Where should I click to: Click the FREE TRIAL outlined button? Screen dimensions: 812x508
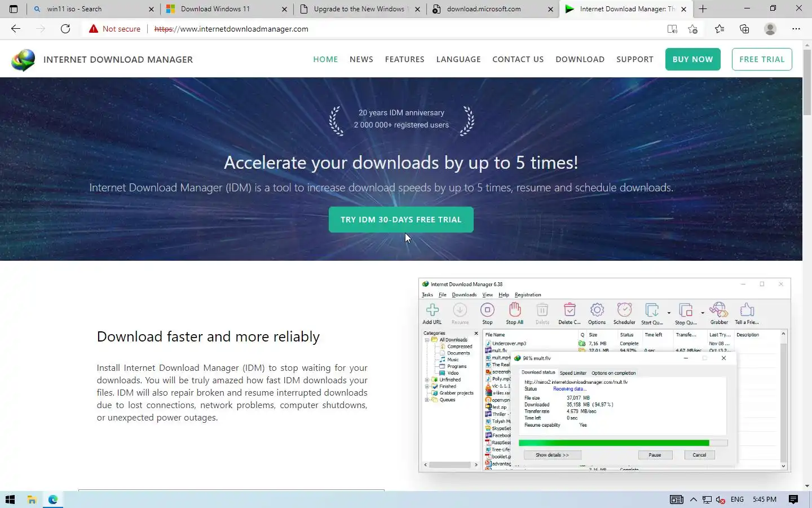click(x=762, y=59)
